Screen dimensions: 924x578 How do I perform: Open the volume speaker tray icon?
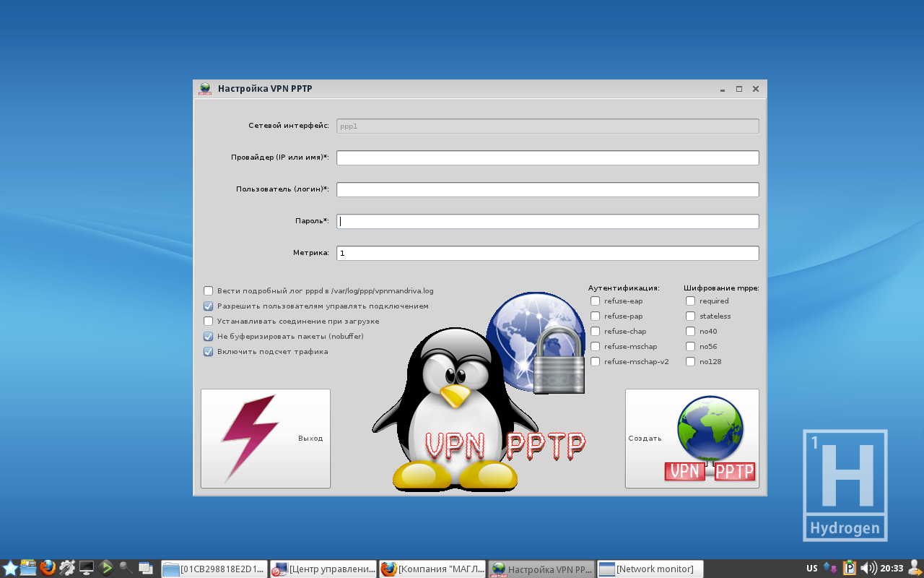(x=868, y=569)
